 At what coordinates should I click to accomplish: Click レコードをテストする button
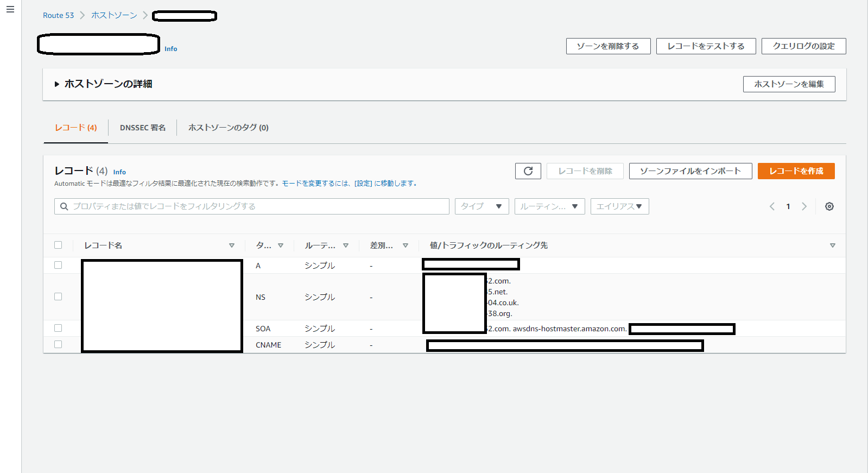(706, 46)
